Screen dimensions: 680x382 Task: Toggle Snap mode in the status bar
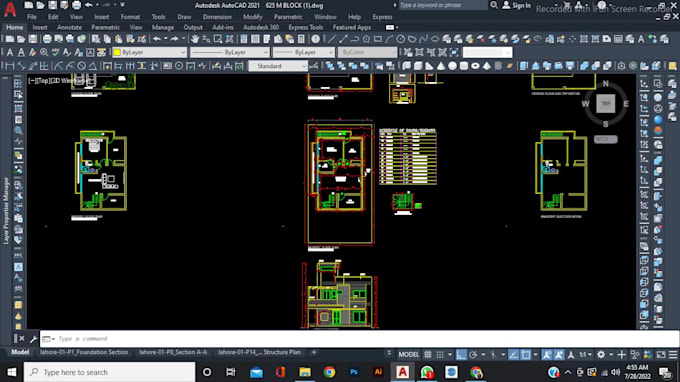tap(440, 355)
